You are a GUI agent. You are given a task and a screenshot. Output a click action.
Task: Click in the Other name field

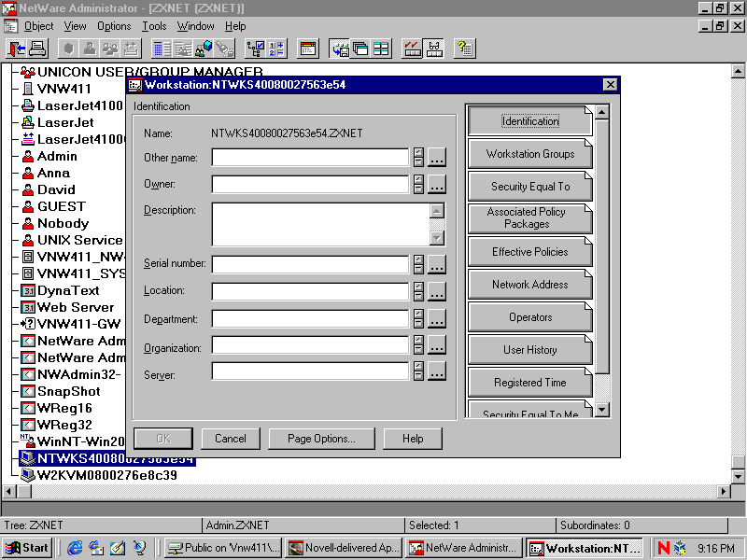(x=310, y=157)
